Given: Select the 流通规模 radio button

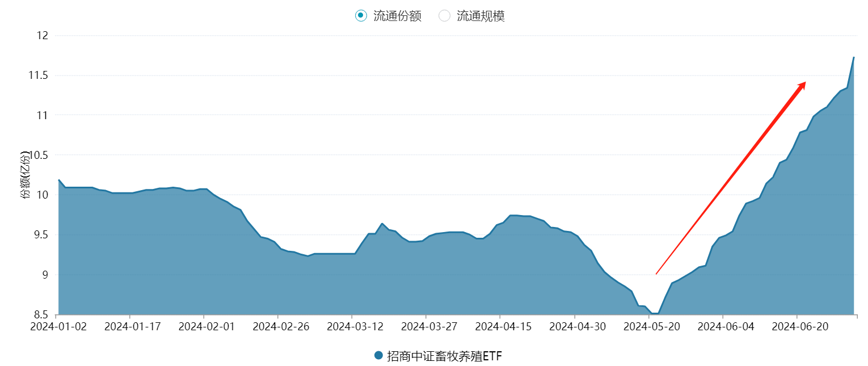Looking at the screenshot, I should click(444, 16).
